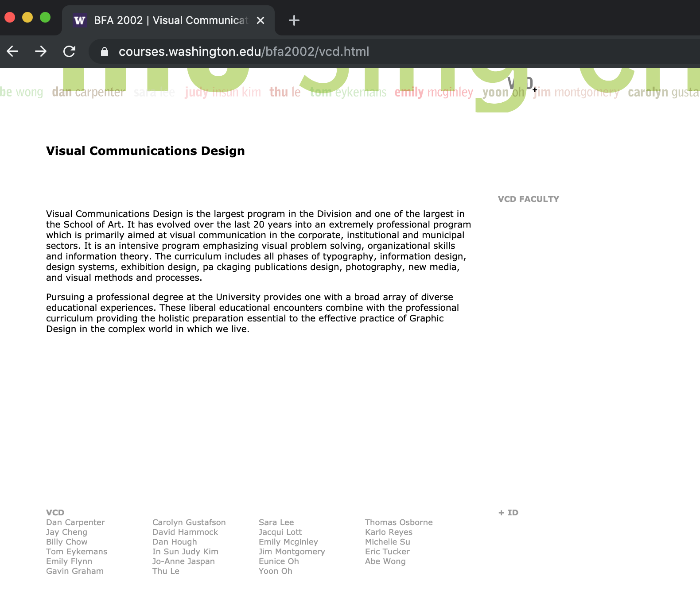The width and height of the screenshot is (700, 611).
Task: Open Eric Tucker's page
Action: [x=388, y=552]
